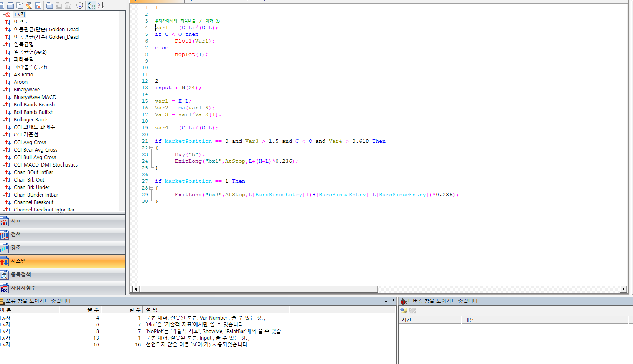Viewport: 633px width, 364px height.
Task: Toggle the error window pushpin
Action: 393,301
